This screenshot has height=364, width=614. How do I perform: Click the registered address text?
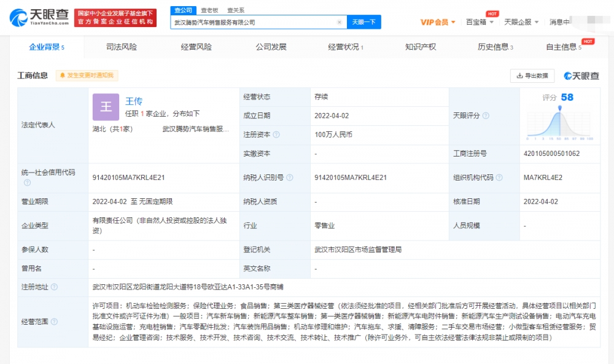pyautogui.click(x=187, y=287)
